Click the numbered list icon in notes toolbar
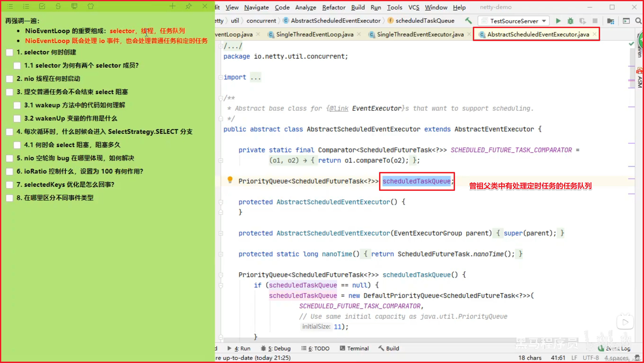 [26, 6]
